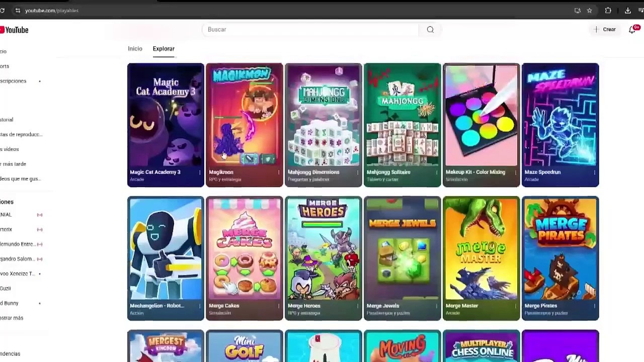644x362 pixels.
Task: Play the Merge Pirates thumbnail
Action: tap(560, 248)
